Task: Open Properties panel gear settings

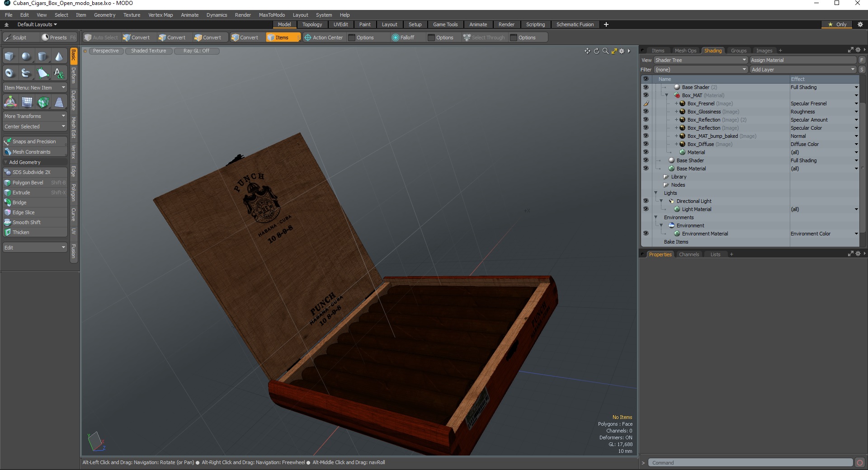Action: coord(858,254)
